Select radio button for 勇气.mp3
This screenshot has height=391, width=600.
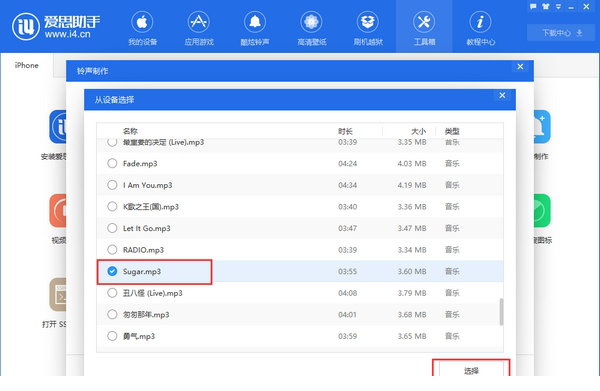coord(112,336)
